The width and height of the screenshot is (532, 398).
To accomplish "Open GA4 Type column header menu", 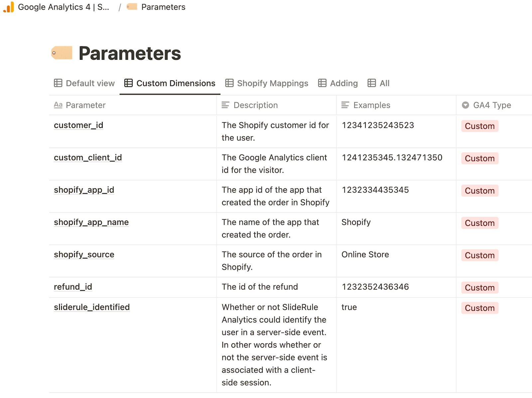I will point(492,105).
